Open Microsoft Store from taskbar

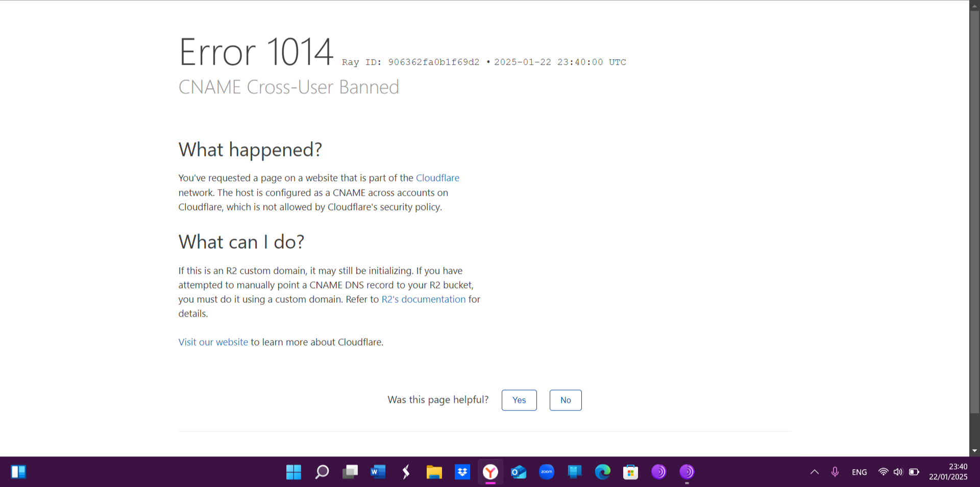631,472
